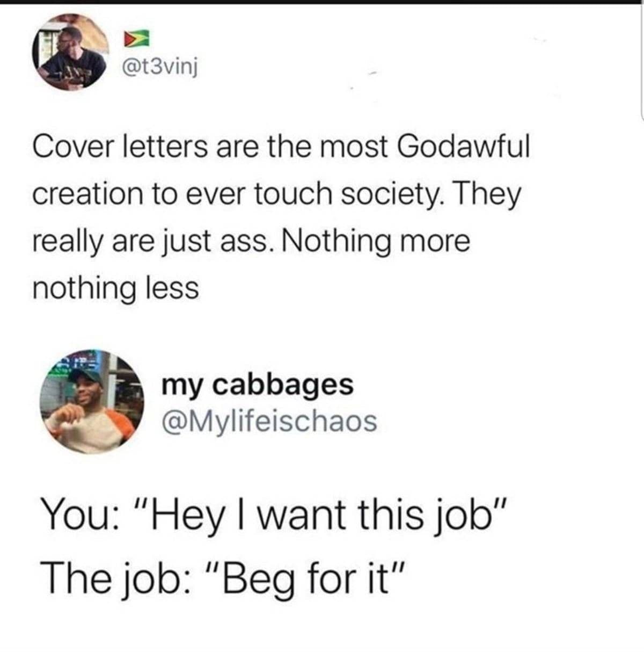Visit the @Mylifeischaos handle

point(269,422)
